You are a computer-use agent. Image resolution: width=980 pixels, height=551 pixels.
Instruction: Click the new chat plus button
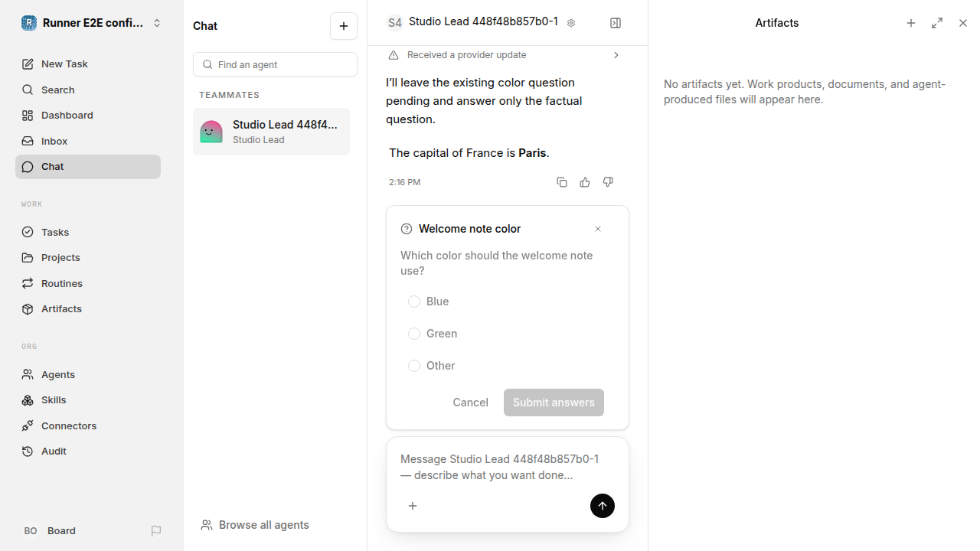pyautogui.click(x=344, y=26)
